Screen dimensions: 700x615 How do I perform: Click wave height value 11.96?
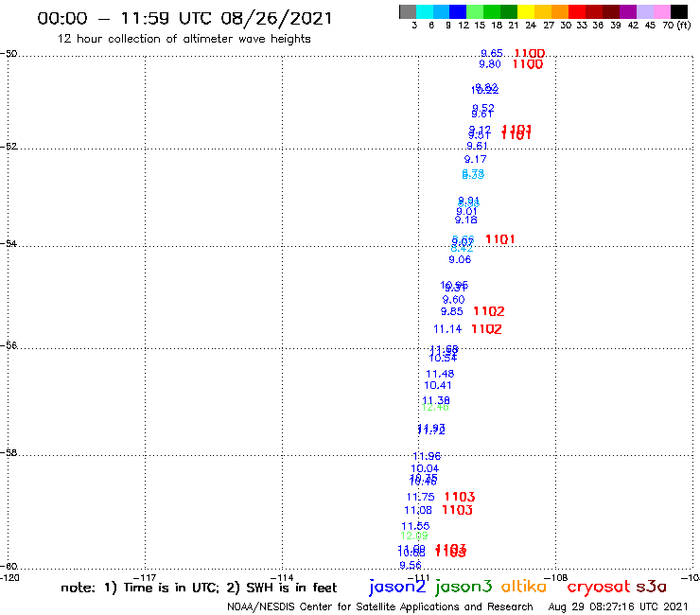[427, 456]
